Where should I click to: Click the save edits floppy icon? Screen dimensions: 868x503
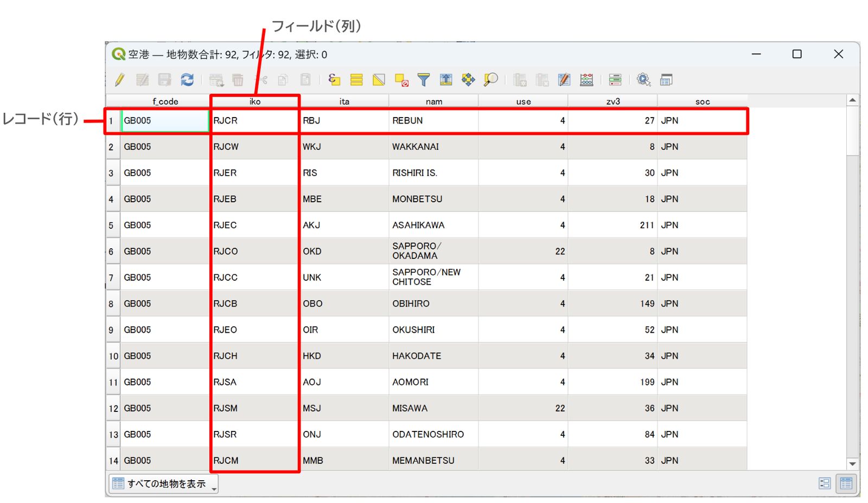(164, 80)
